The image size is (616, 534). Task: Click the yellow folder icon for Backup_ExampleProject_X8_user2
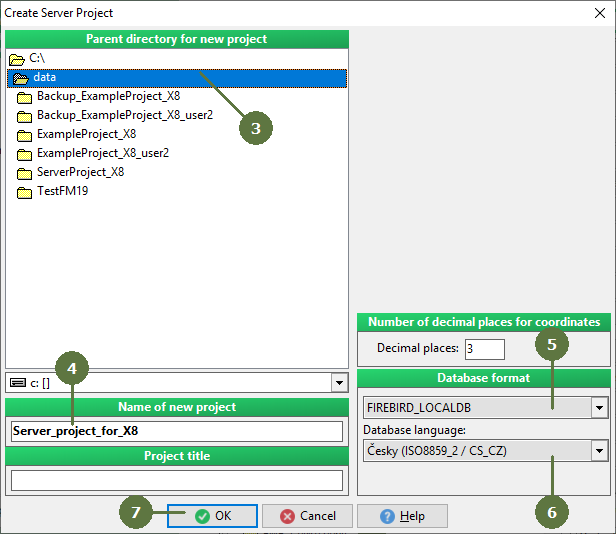tap(25, 116)
